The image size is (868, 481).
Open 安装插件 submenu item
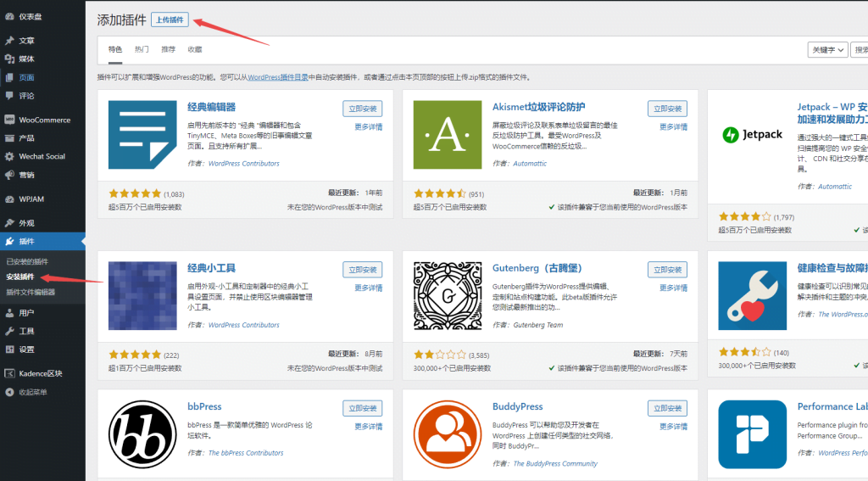(x=20, y=277)
